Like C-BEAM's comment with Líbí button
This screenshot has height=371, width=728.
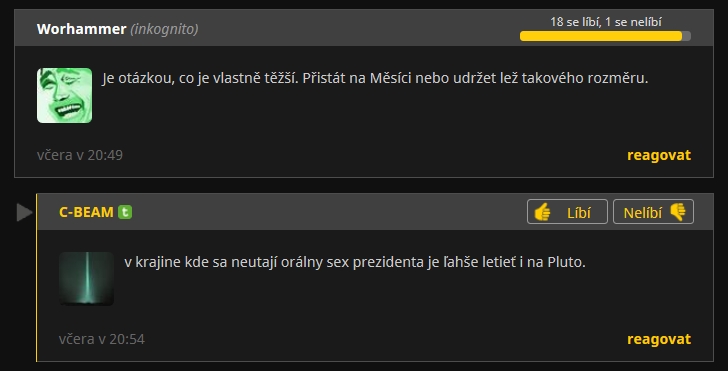[x=567, y=212]
